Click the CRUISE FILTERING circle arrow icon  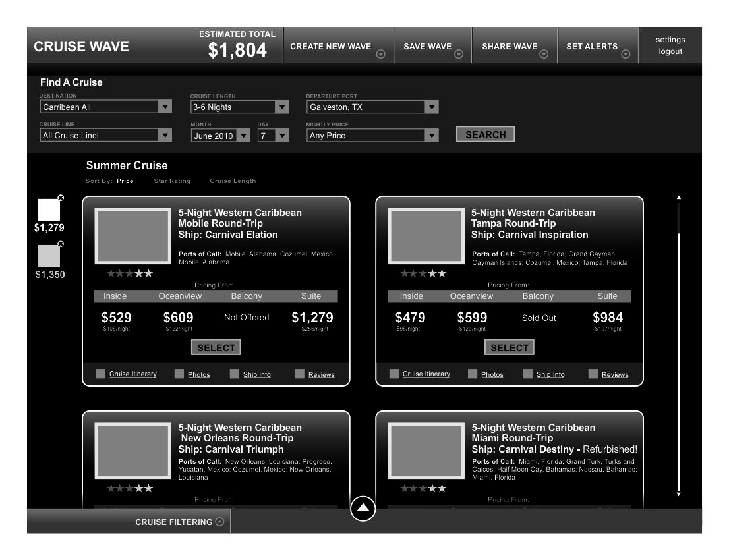[x=220, y=522]
